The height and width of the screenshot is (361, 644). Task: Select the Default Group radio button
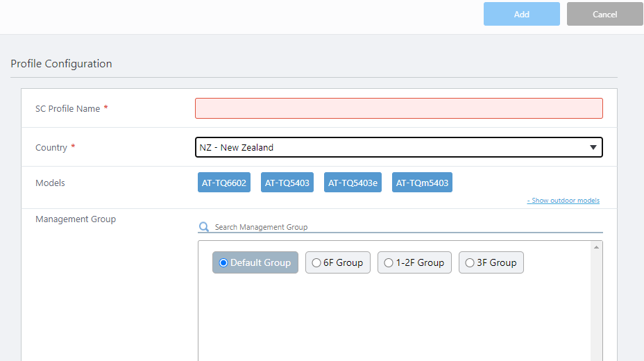[223, 262]
